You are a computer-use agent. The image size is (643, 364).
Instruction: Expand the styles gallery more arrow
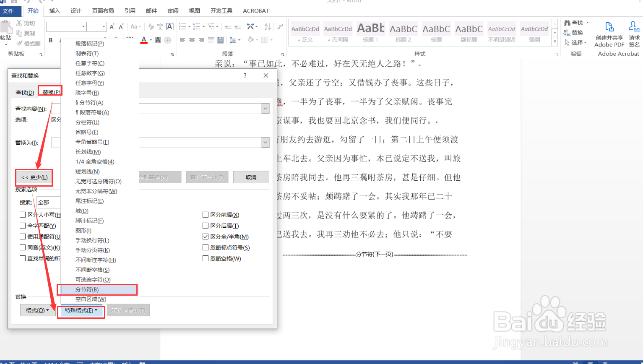click(554, 42)
